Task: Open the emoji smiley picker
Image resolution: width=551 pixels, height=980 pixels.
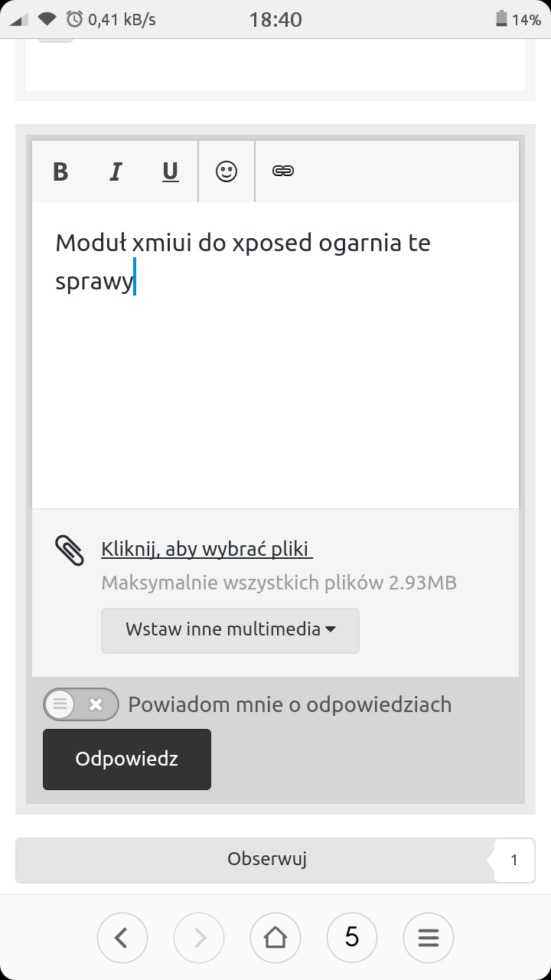Action: pos(227,171)
